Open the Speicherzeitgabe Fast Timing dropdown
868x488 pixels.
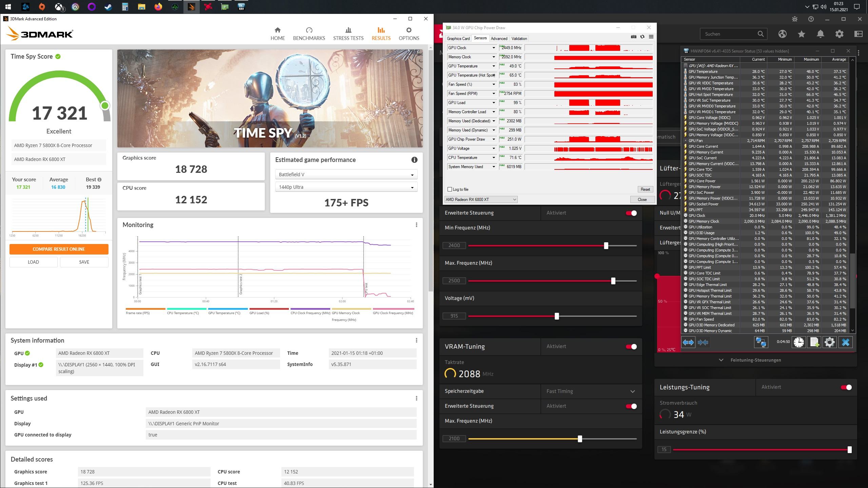[591, 391]
